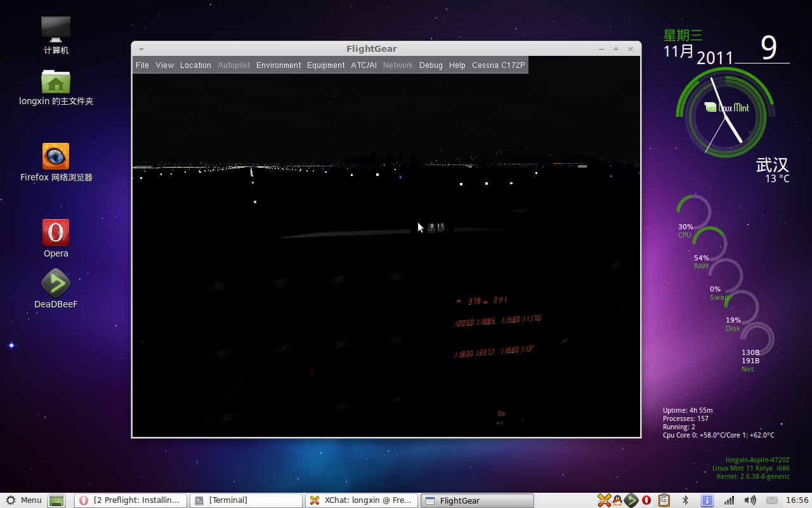Open the ATC/AI menu
The width and height of the screenshot is (812, 508).
(x=364, y=65)
